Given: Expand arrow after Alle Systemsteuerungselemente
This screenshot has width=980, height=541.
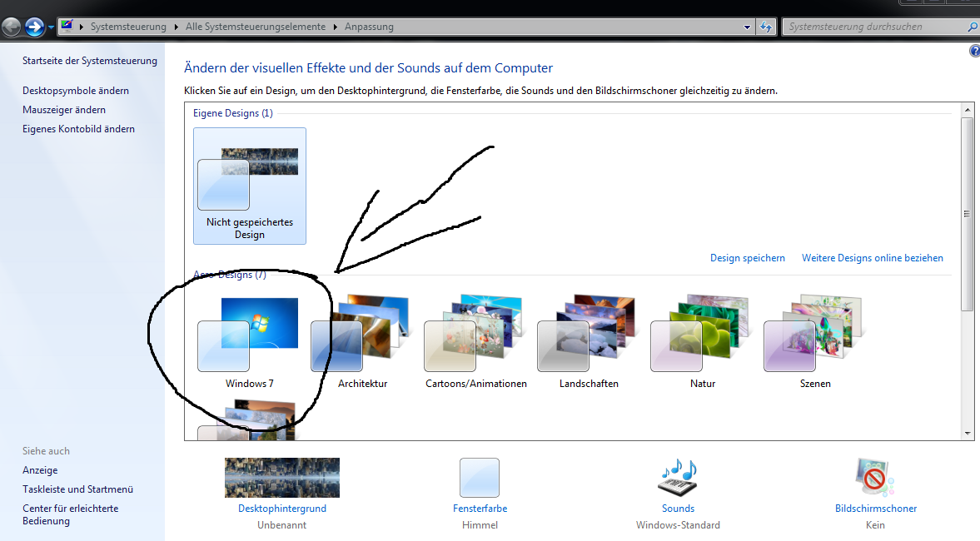Looking at the screenshot, I should (336, 27).
